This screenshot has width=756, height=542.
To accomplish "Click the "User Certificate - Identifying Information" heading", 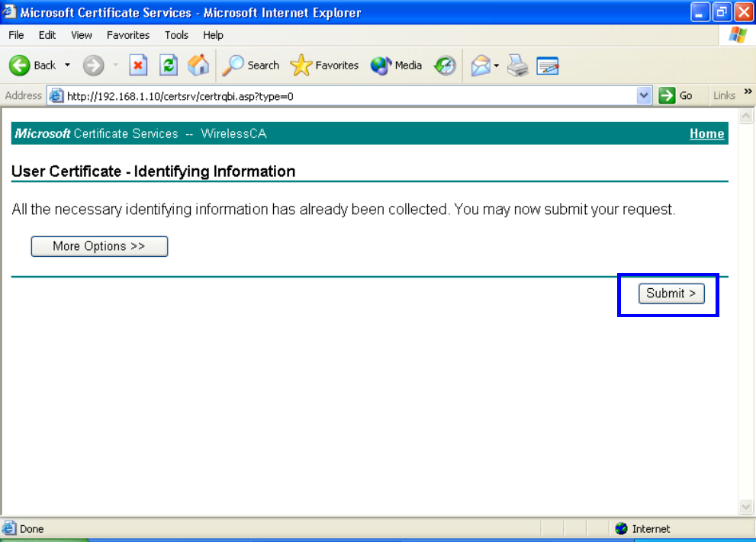I will tap(153, 171).
